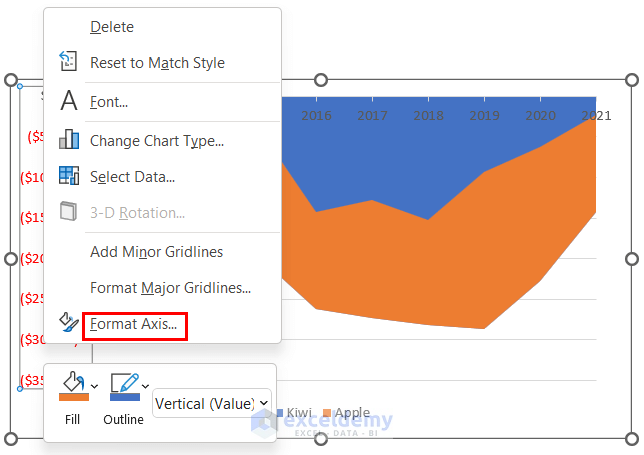The width and height of the screenshot is (644, 455).
Task: Click the orange Fill color bar
Action: click(73, 397)
